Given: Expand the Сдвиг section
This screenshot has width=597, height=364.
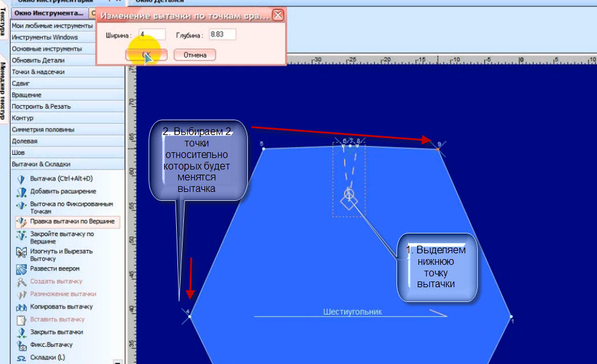Looking at the screenshot, I should [x=67, y=83].
